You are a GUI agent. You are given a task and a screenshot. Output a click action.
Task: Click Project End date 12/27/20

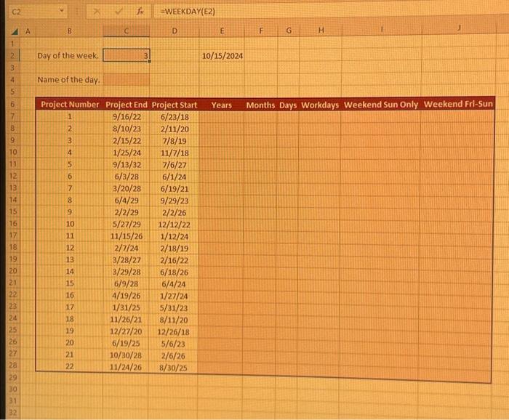[x=126, y=331]
